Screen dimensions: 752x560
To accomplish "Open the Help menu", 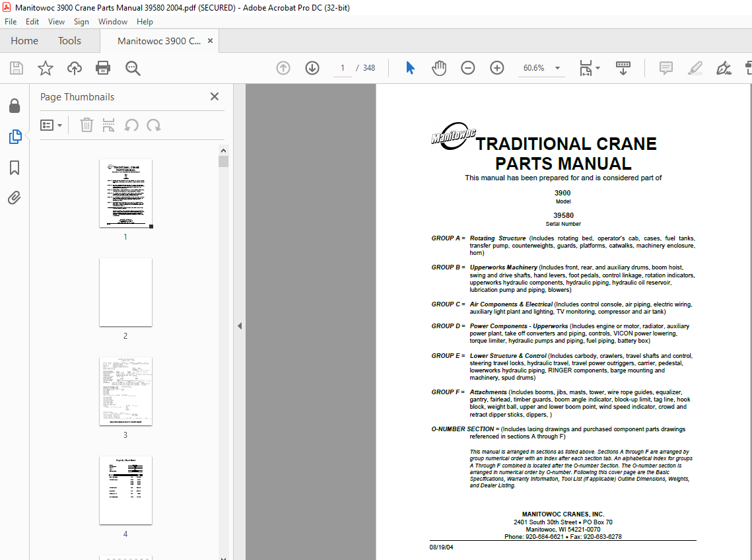I will [145, 22].
